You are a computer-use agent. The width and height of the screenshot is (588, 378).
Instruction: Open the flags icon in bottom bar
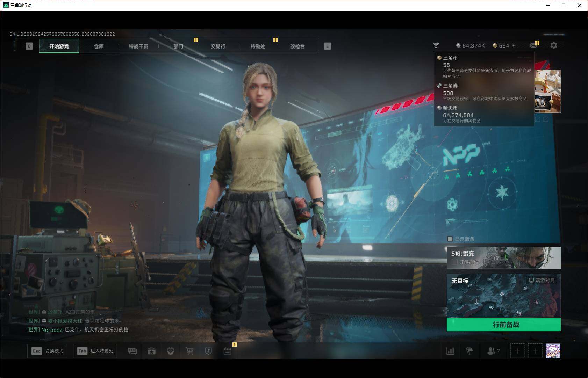(x=469, y=351)
